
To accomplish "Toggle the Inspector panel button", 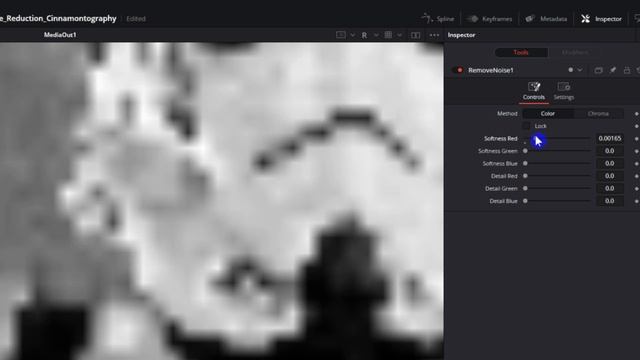I will [x=601, y=19].
